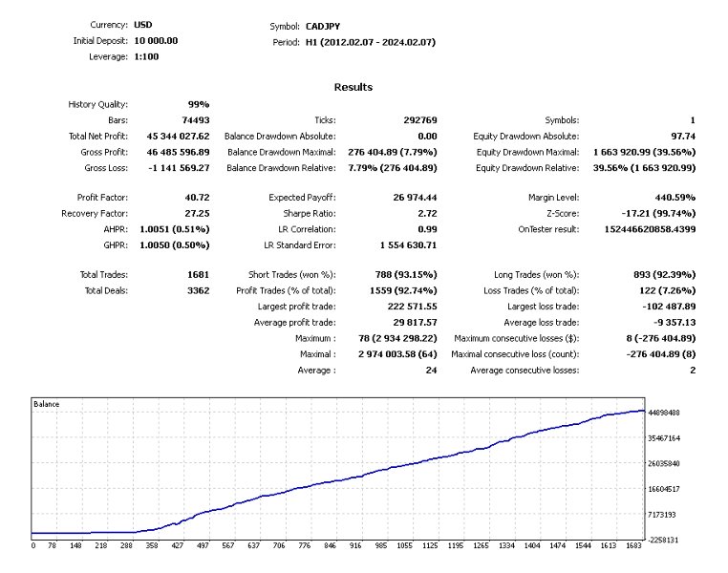Click the 44898488 label on chart axis
This screenshot has height=573, width=728.
(x=664, y=413)
